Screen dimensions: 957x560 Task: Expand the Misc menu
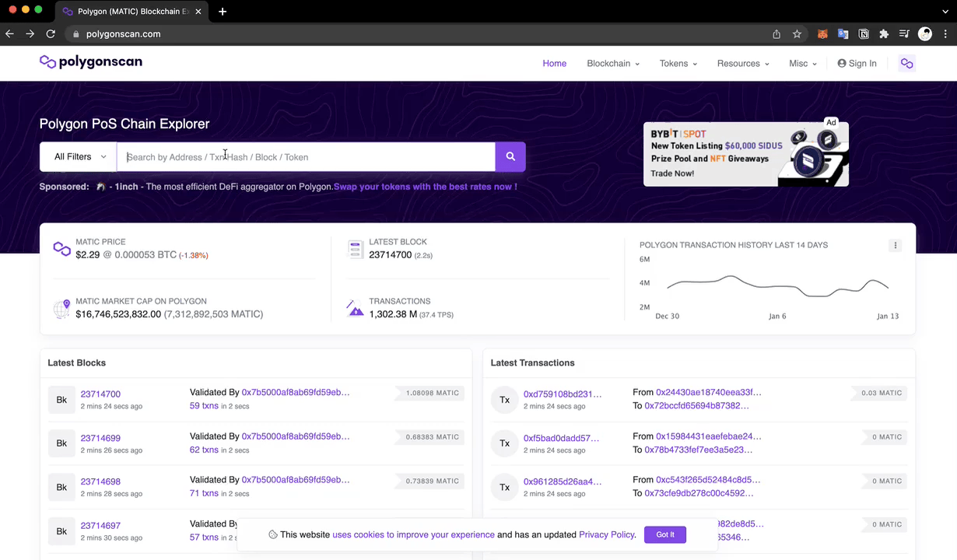click(803, 64)
